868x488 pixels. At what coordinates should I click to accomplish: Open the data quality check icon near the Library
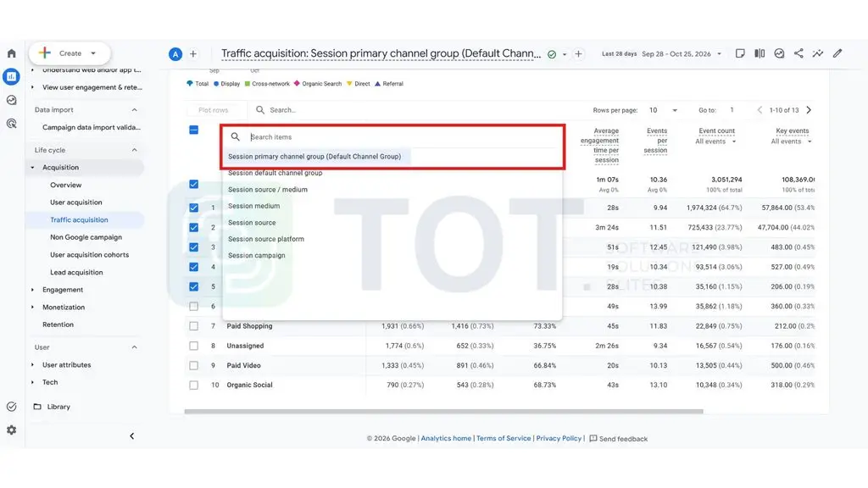point(12,407)
